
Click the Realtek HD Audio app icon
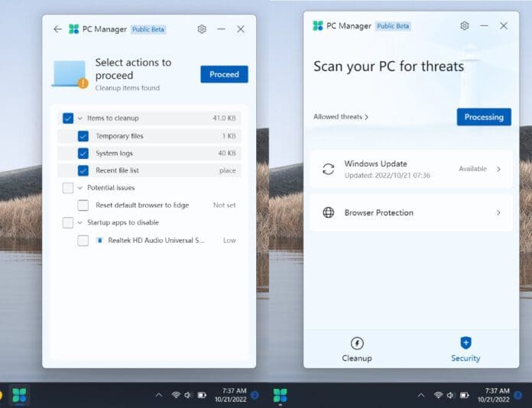pyautogui.click(x=99, y=240)
